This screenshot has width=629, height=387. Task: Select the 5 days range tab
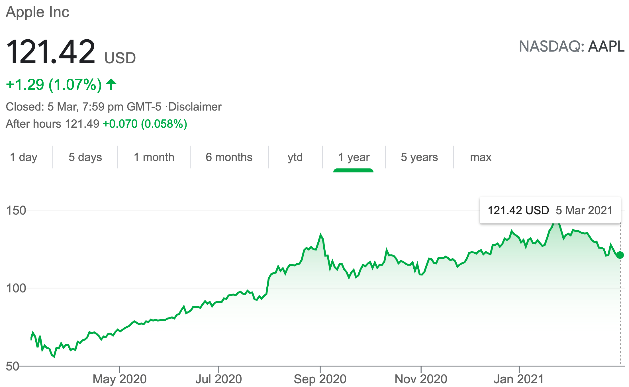[x=85, y=157]
